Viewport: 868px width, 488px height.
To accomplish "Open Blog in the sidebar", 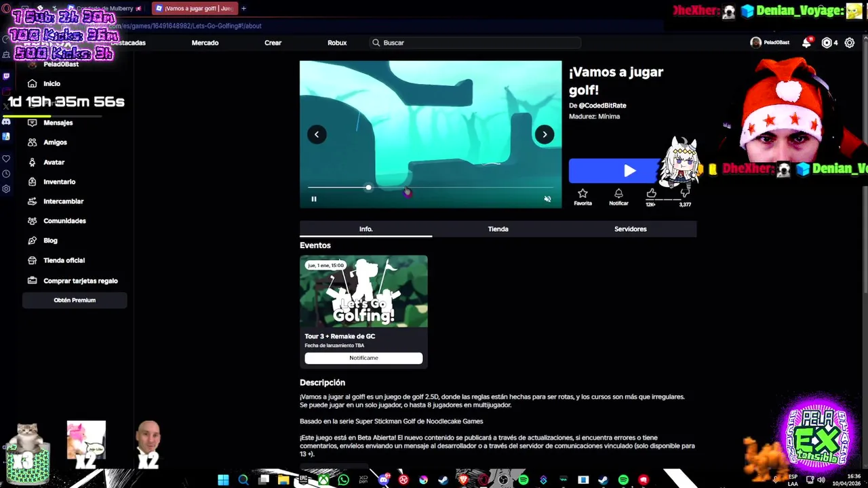I will coord(50,241).
